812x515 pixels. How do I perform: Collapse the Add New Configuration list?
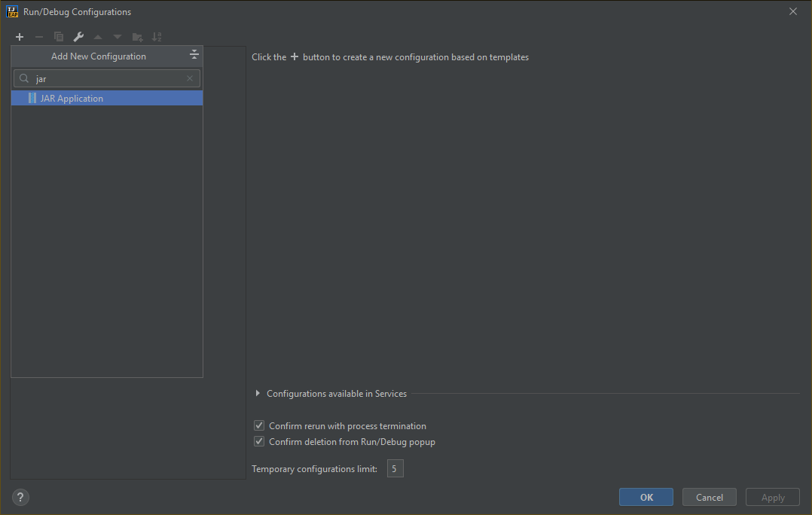194,55
